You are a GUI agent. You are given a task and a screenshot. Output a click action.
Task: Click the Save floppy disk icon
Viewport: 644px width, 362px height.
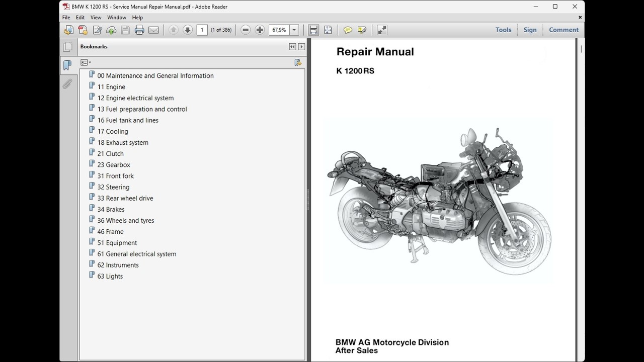[x=125, y=30]
